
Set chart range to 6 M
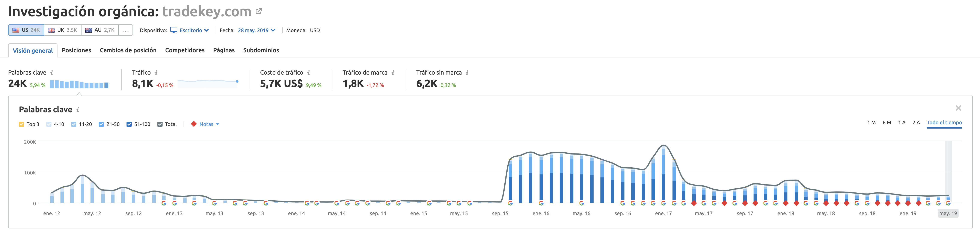[x=887, y=122]
